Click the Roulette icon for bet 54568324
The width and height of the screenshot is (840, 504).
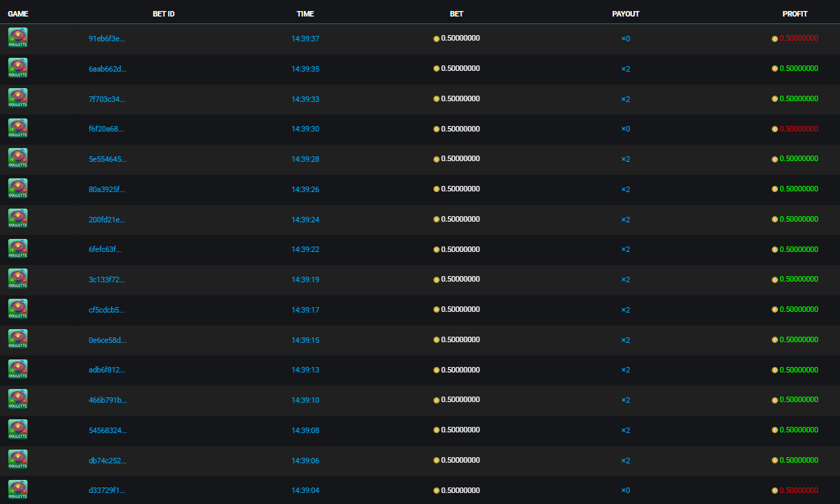(18, 430)
